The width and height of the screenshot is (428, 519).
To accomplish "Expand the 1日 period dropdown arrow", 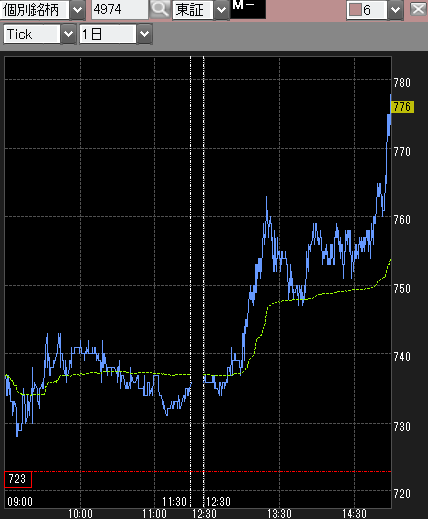I will 144,34.
